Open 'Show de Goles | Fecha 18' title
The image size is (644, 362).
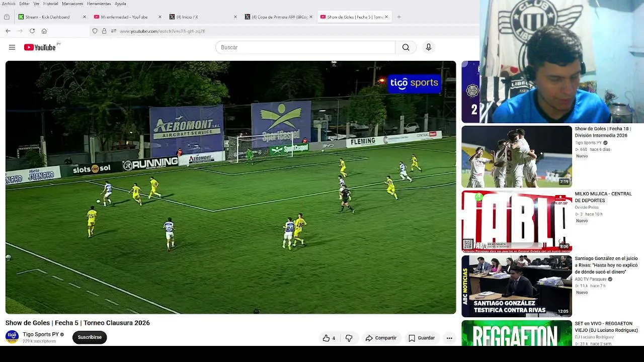pyautogui.click(x=603, y=132)
